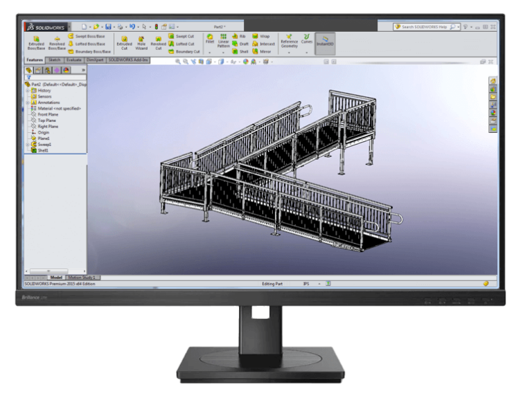Image resolution: width=532 pixels, height=398 pixels.
Task: Click the Rebuild traffic light icon
Action: point(157,27)
